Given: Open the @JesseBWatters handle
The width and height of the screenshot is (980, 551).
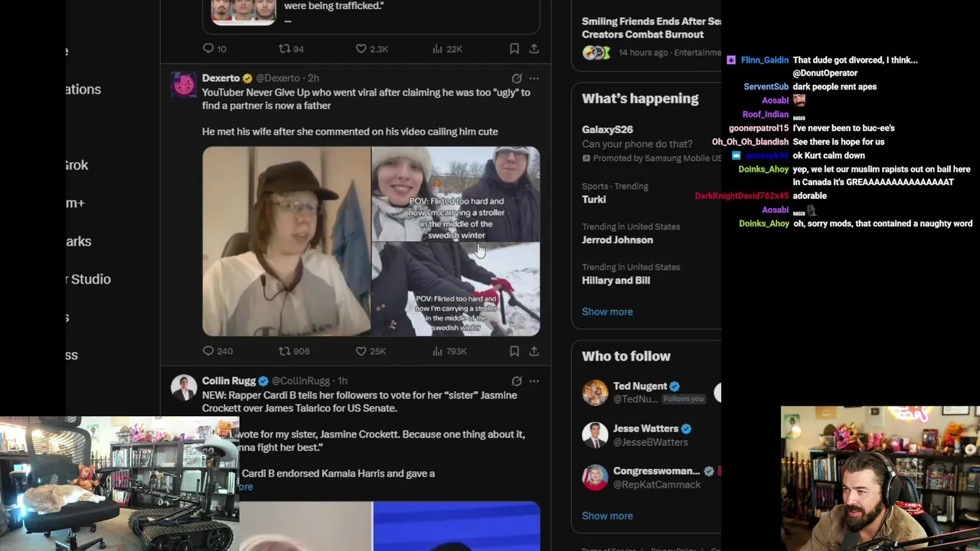Looking at the screenshot, I should click(651, 442).
